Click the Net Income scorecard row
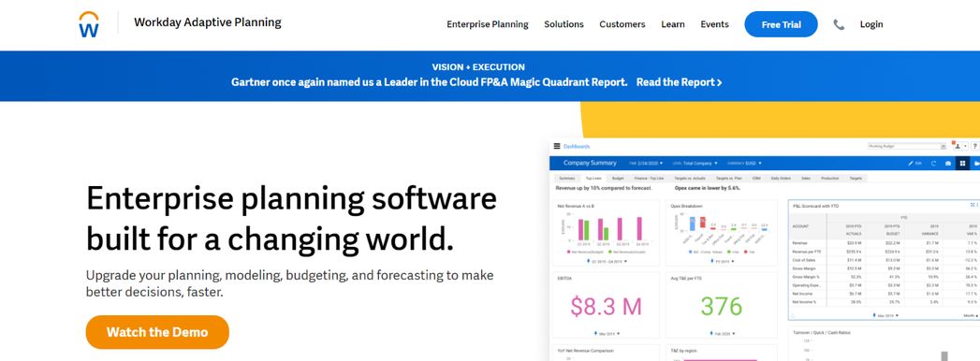980x361 pixels. click(885, 293)
